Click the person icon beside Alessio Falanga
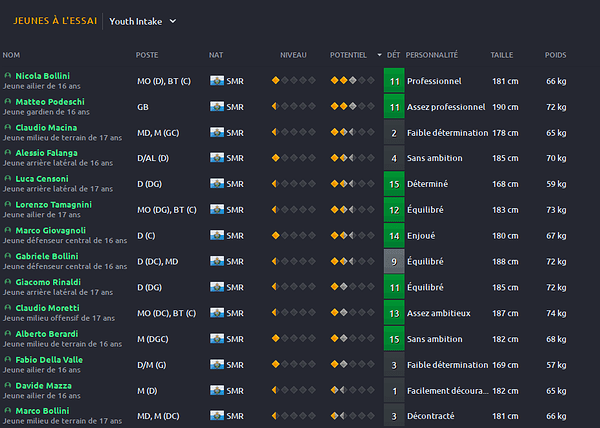This screenshot has width=600, height=428. (x=7, y=153)
